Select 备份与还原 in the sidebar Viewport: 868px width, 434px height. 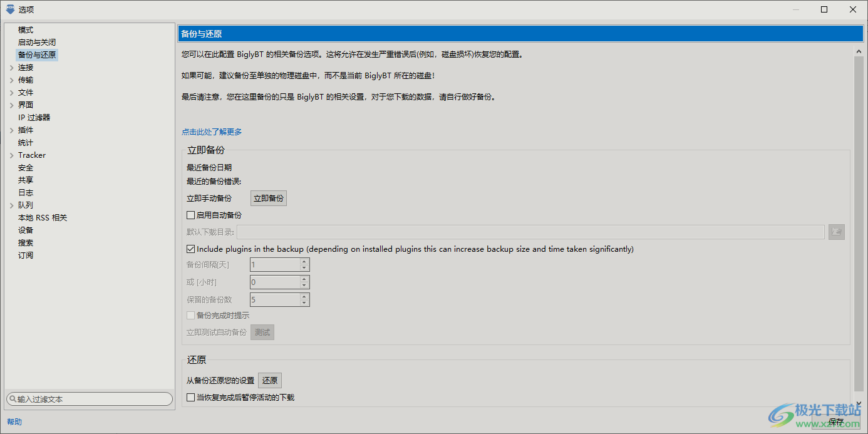[x=37, y=55]
